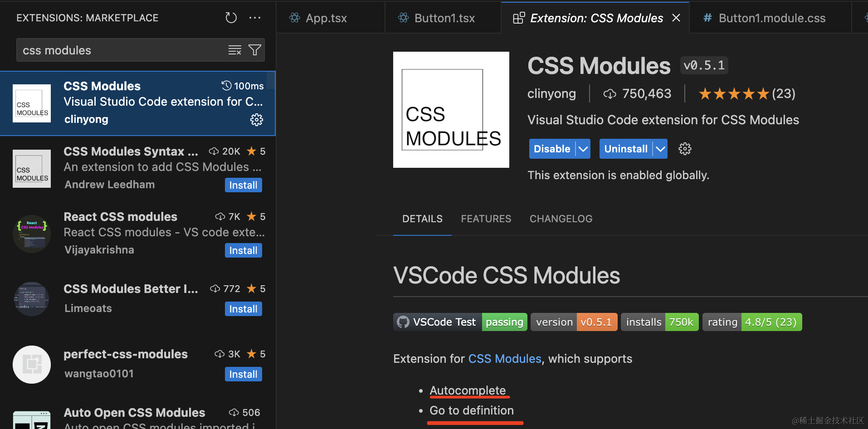
Task: Click the VSCode Test passing badge
Action: pyautogui.click(x=460, y=322)
